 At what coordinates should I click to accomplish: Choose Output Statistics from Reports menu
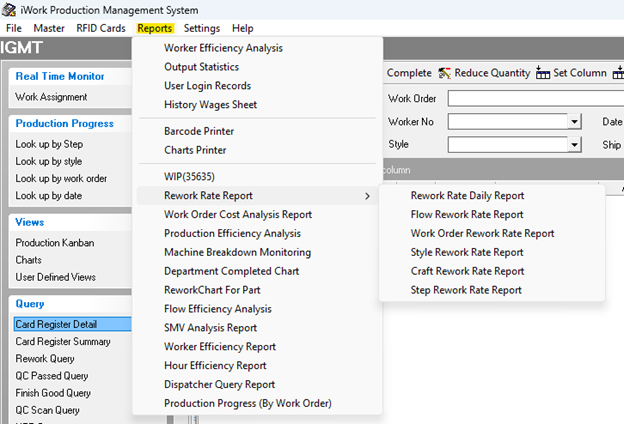[x=201, y=66]
